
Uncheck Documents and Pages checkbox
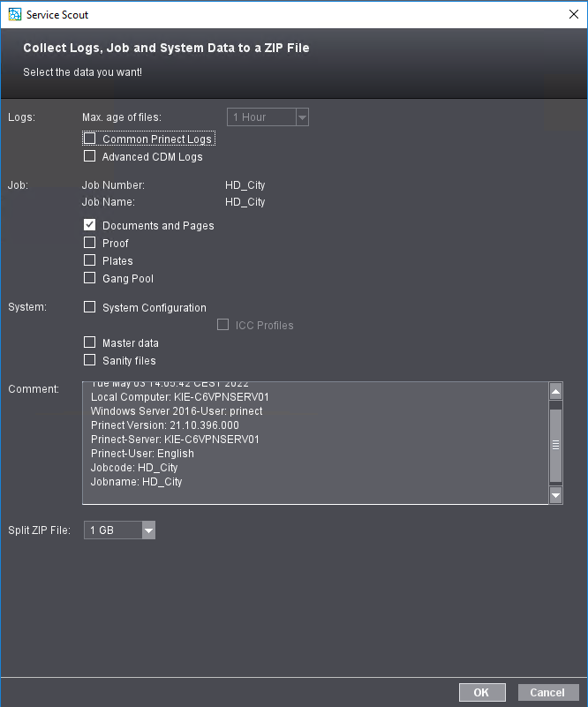[x=89, y=225]
